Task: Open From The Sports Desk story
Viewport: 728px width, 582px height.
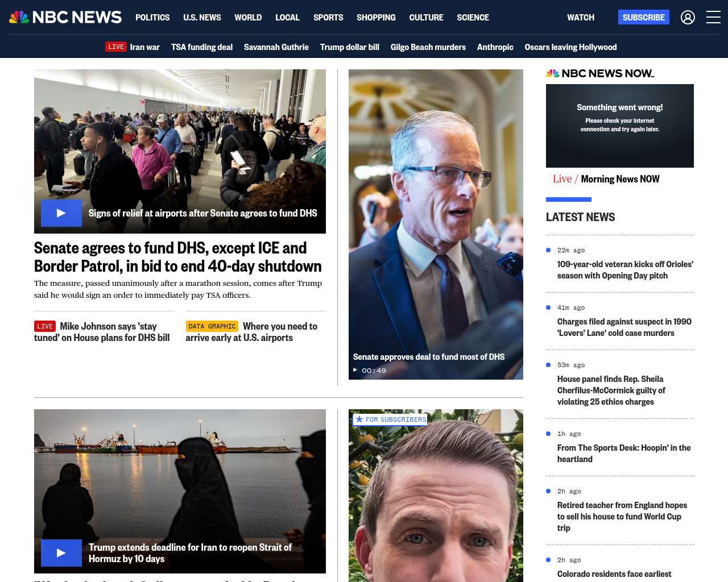Action: (624, 454)
